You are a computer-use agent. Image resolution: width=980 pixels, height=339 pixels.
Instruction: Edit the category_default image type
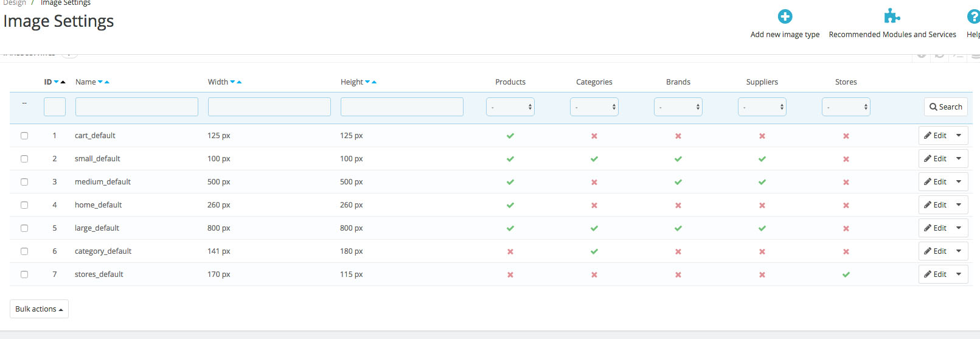936,251
